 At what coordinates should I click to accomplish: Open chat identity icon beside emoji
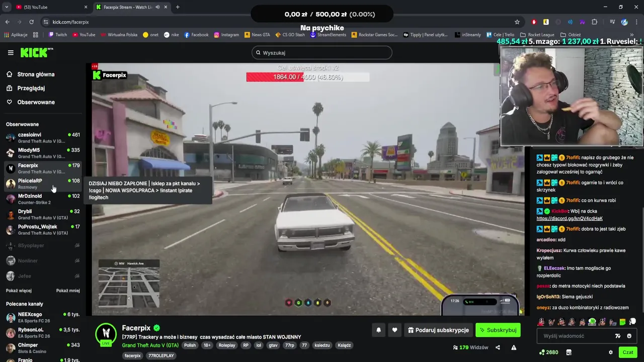[x=618, y=336]
